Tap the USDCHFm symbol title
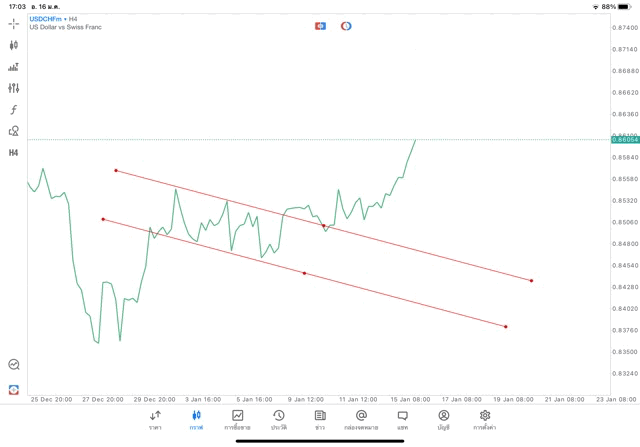 [x=48, y=19]
